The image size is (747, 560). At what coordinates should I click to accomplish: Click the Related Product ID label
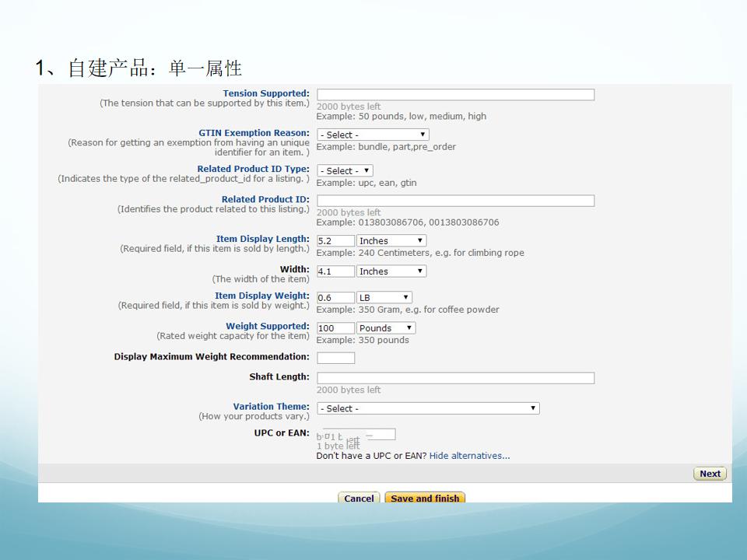tap(265, 200)
